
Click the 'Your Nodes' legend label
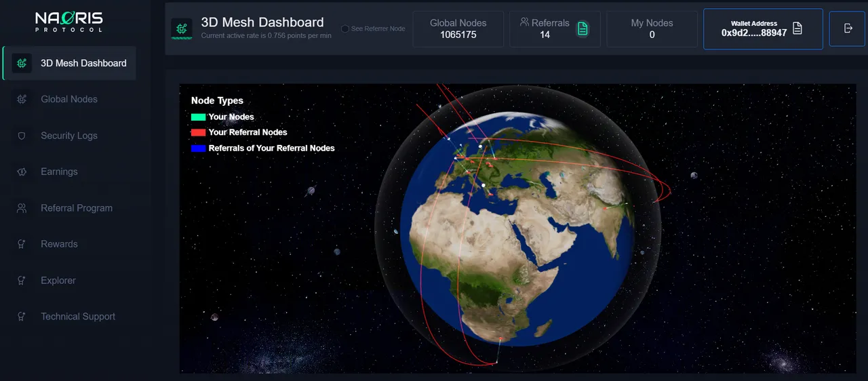[231, 117]
